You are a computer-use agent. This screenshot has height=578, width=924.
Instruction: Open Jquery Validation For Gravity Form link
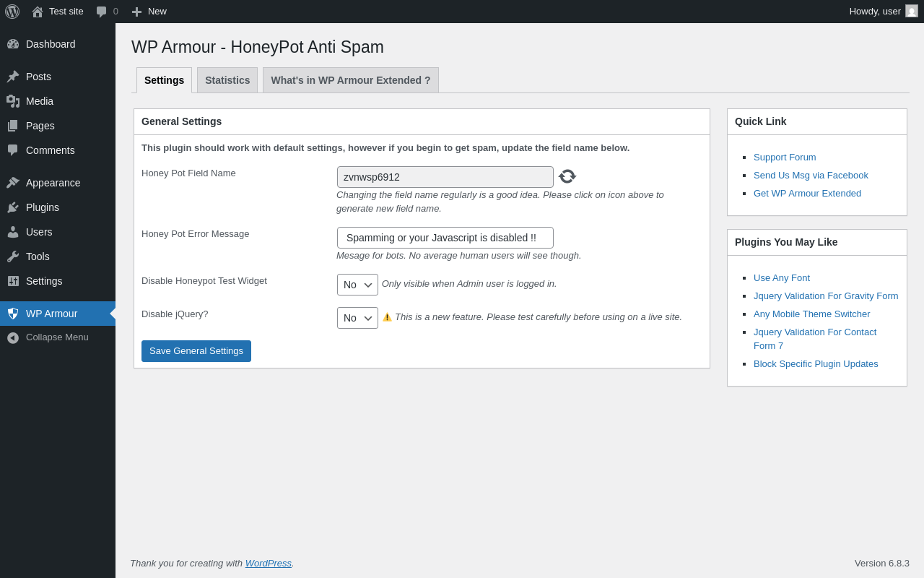pos(826,296)
